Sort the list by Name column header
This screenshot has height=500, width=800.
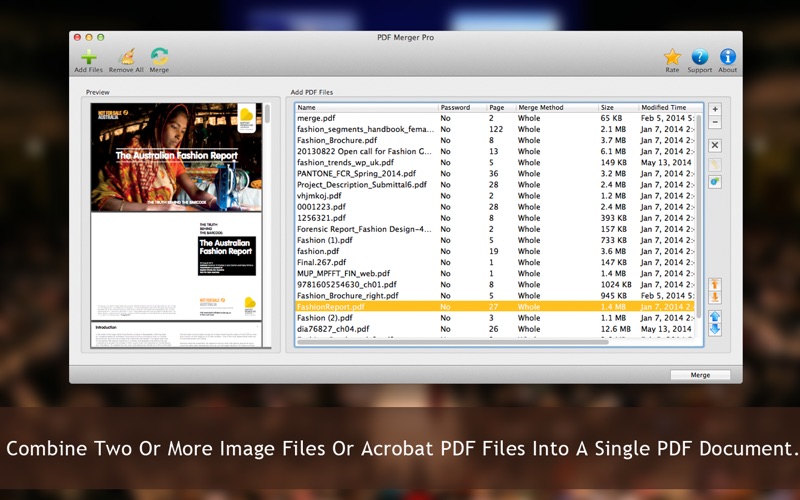click(x=366, y=107)
